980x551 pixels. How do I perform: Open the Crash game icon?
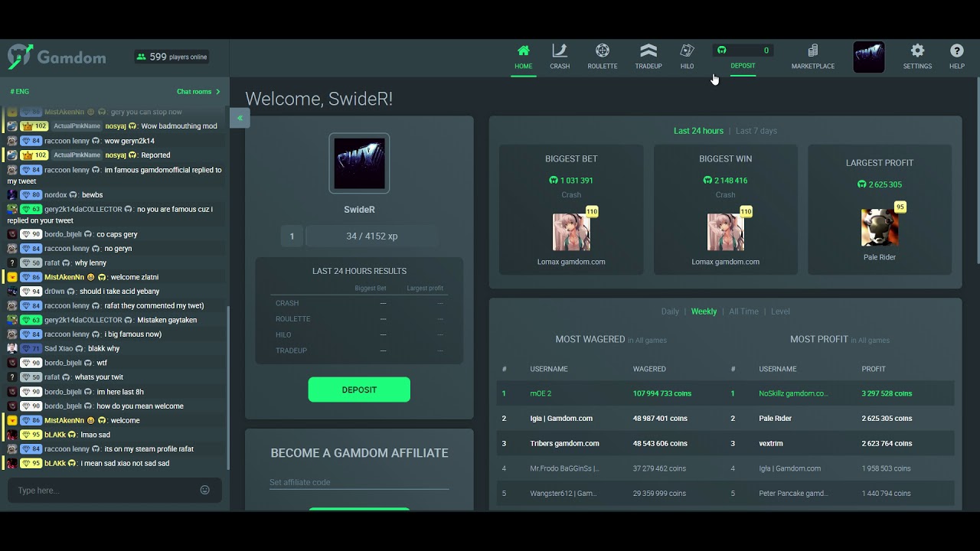point(560,51)
